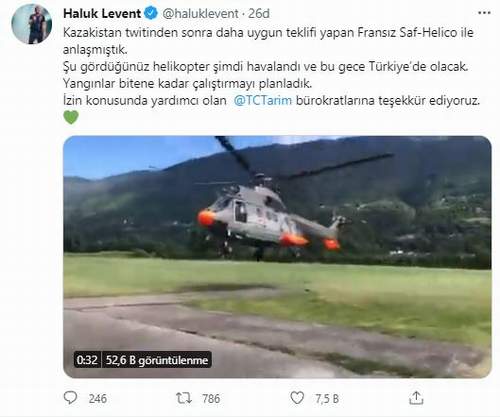Click the 0:32 video duration badge
This screenshot has width=500, height=417.
(x=87, y=360)
